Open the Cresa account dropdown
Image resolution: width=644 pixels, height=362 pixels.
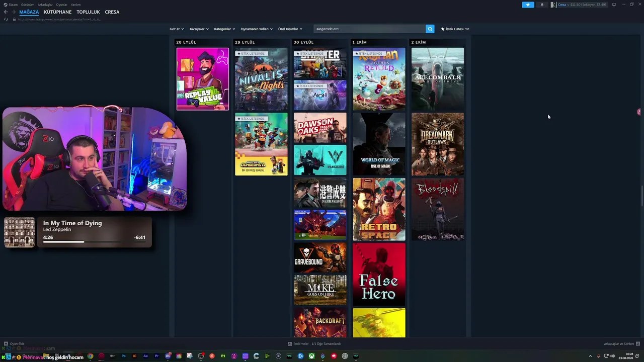(x=563, y=5)
